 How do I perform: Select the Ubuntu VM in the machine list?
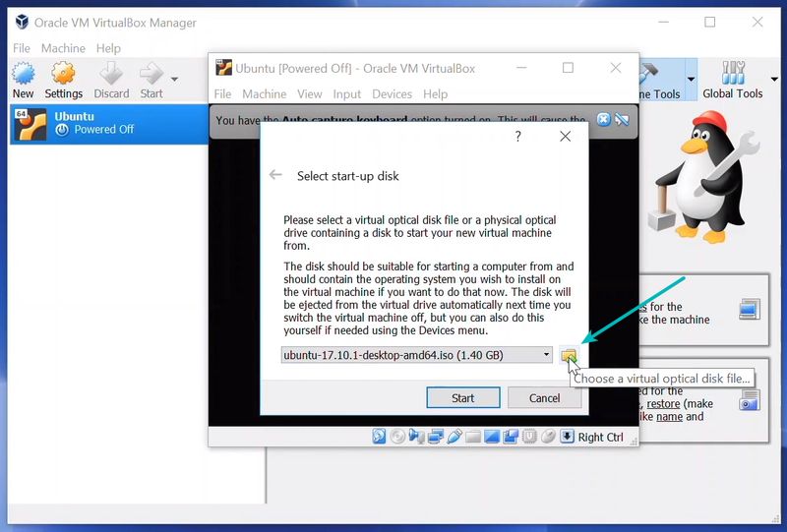tap(109, 124)
